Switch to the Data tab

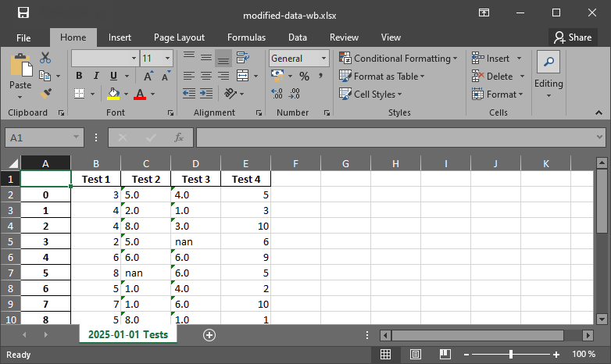(298, 37)
